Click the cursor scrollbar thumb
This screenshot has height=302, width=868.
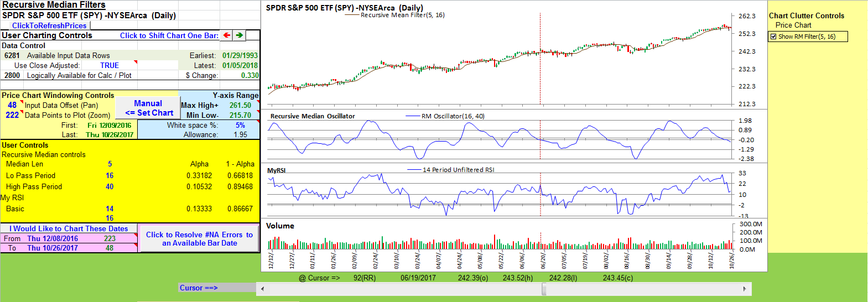(x=544, y=289)
